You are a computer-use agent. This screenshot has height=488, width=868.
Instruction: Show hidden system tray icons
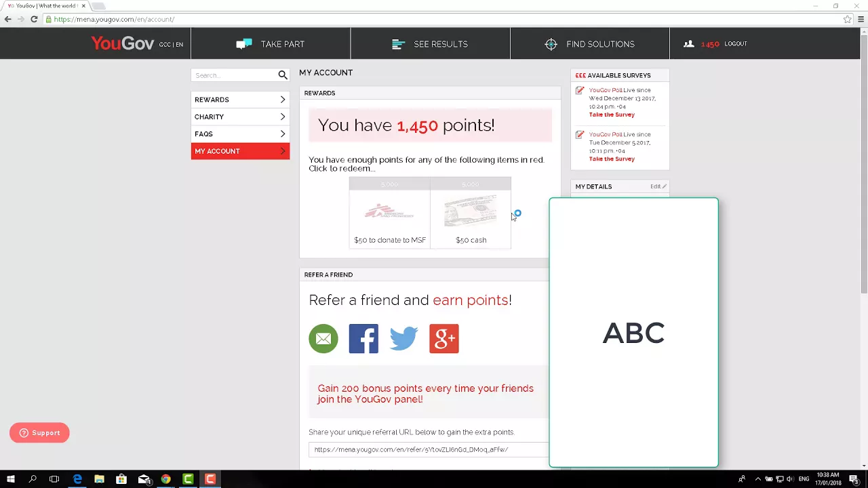[x=757, y=479]
